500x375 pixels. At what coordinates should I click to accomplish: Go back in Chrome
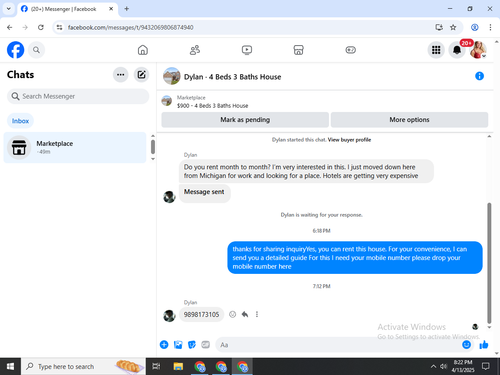[10, 27]
